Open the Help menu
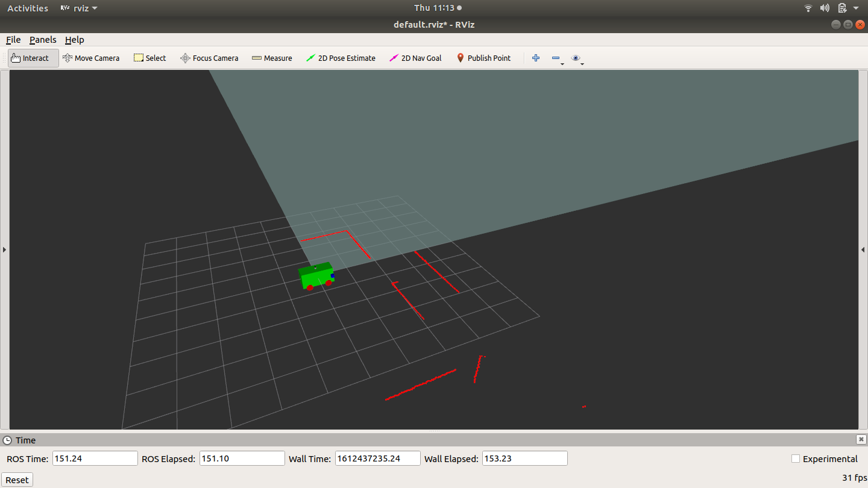This screenshot has height=488, width=868. tap(74, 40)
